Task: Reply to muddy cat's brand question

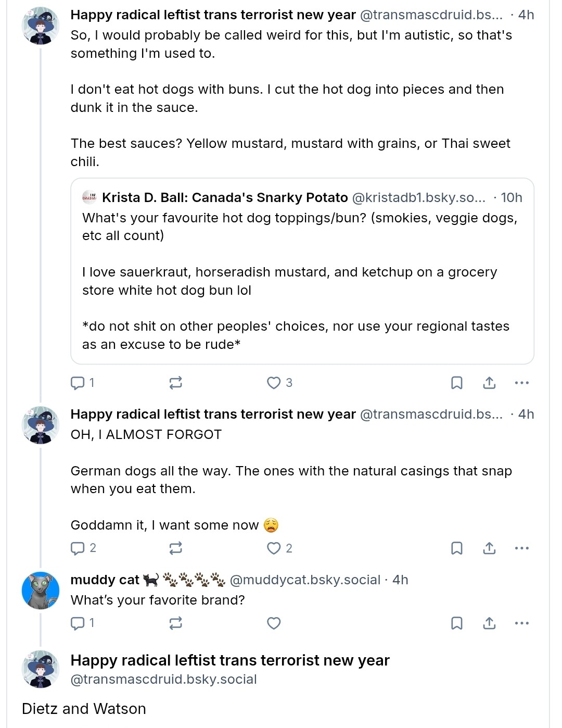Action: click(x=82, y=623)
